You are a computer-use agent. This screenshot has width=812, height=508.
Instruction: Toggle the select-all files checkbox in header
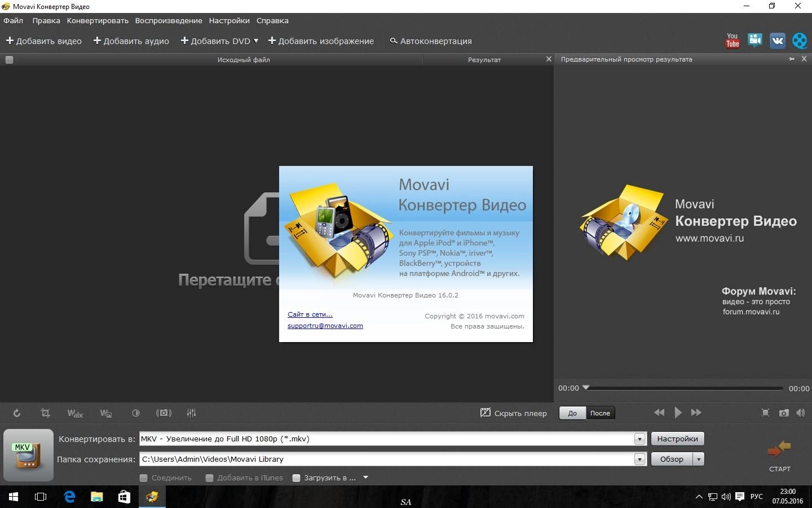(x=9, y=60)
